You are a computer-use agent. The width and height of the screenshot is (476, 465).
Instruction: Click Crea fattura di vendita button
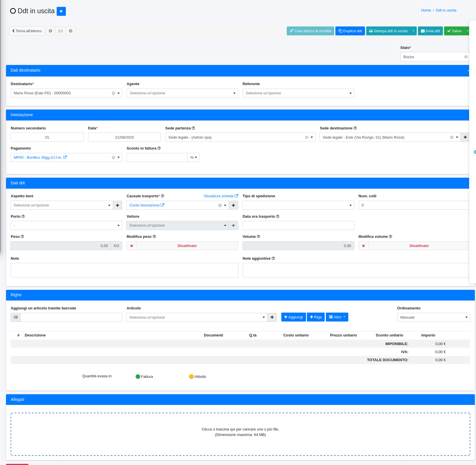310,31
